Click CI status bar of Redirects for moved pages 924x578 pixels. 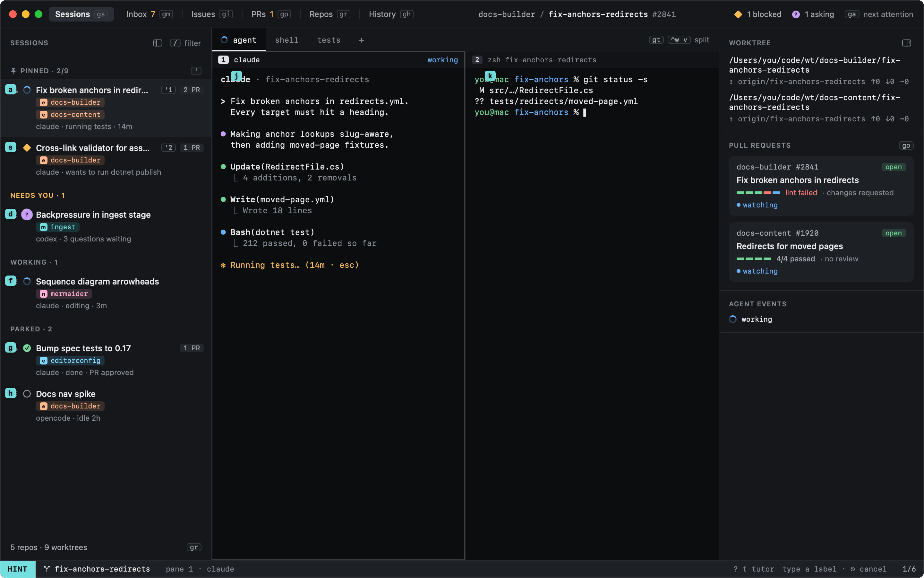click(x=754, y=259)
